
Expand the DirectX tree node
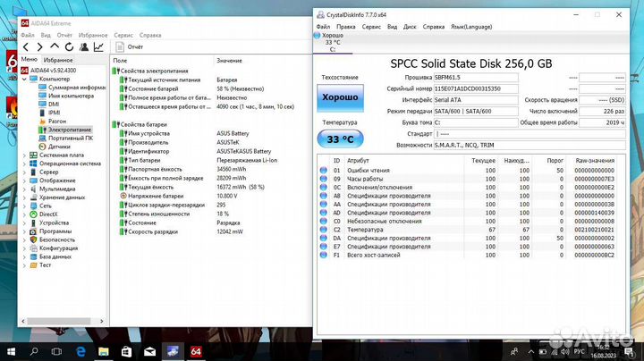(24, 214)
